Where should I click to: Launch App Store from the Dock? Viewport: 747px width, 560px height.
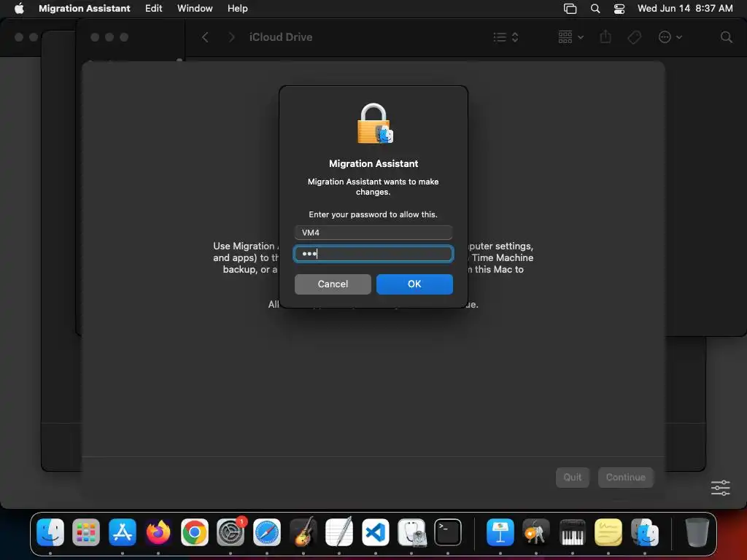(123, 532)
